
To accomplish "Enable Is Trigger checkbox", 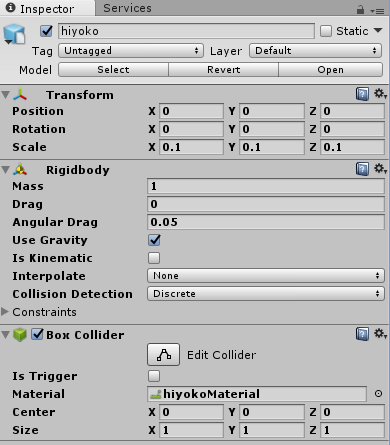I will [154, 376].
